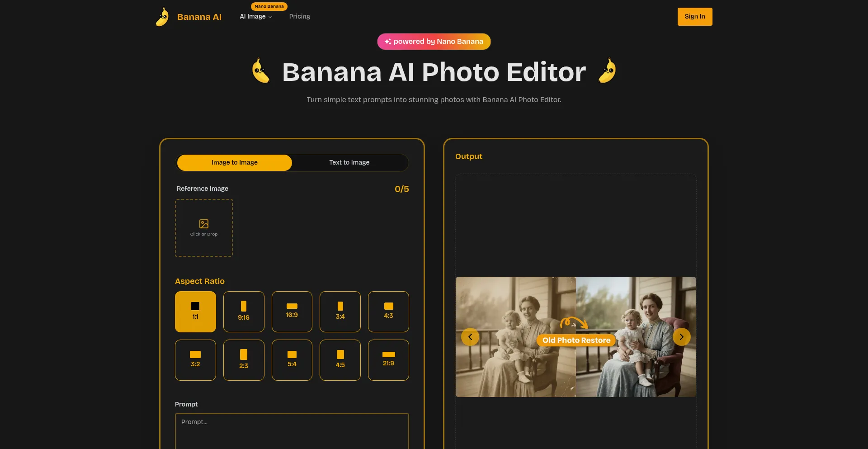
Task: Click the Sign In button
Action: click(694, 17)
